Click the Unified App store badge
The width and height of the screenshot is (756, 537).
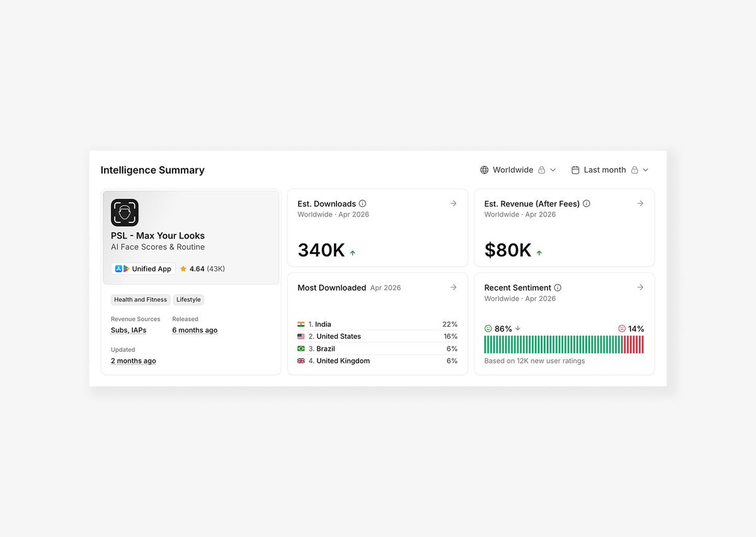[144, 269]
